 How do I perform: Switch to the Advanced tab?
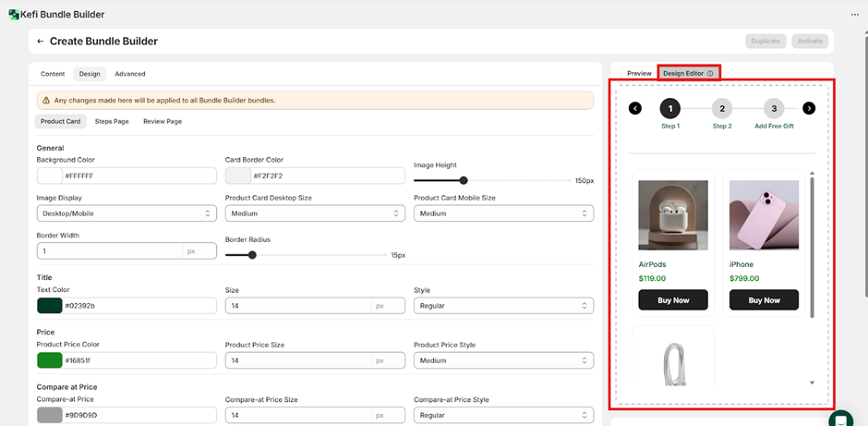(130, 74)
